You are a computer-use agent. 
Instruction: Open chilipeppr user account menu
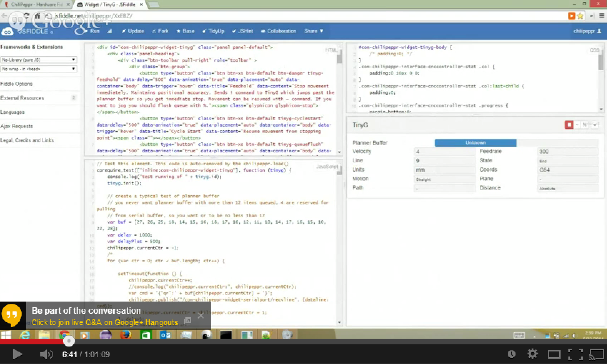[587, 31]
